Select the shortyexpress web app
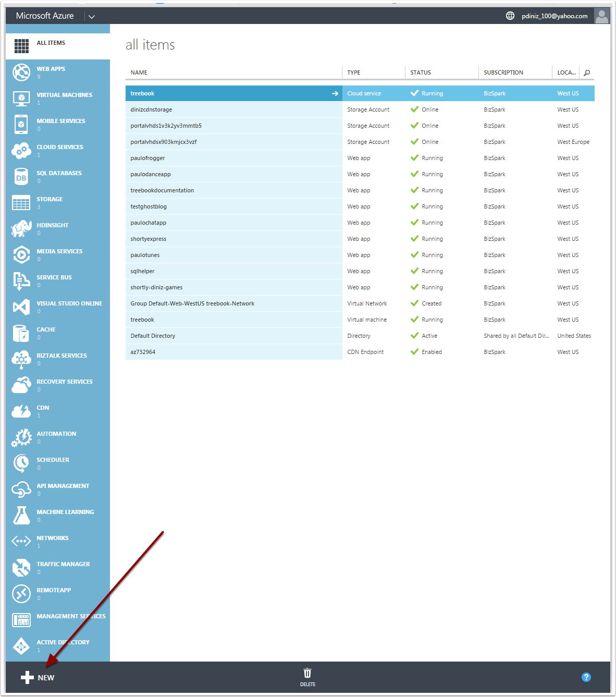 coord(360,239)
